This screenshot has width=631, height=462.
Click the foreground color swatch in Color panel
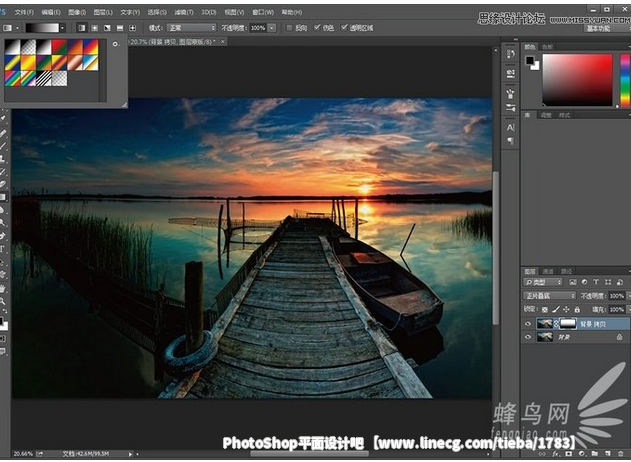(530, 61)
